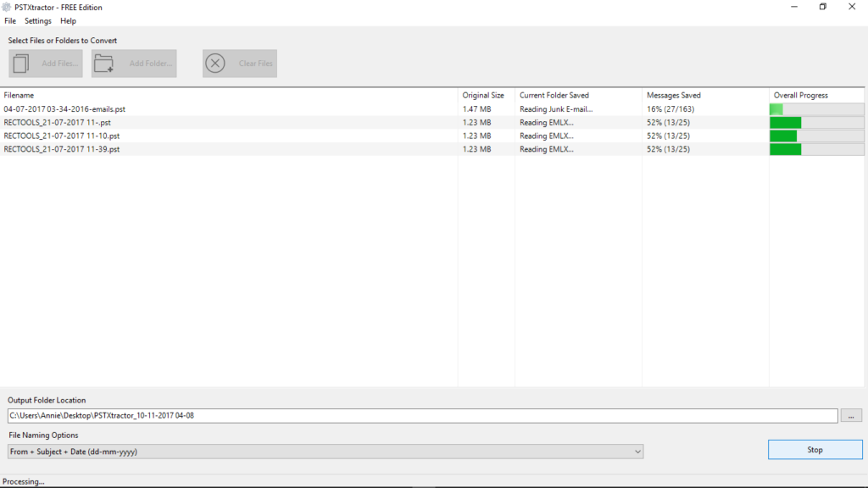Click 'Reading EMLX...' in RECTOOLS 11-10.pst row
The width and height of the screenshot is (868, 488).
(x=547, y=136)
